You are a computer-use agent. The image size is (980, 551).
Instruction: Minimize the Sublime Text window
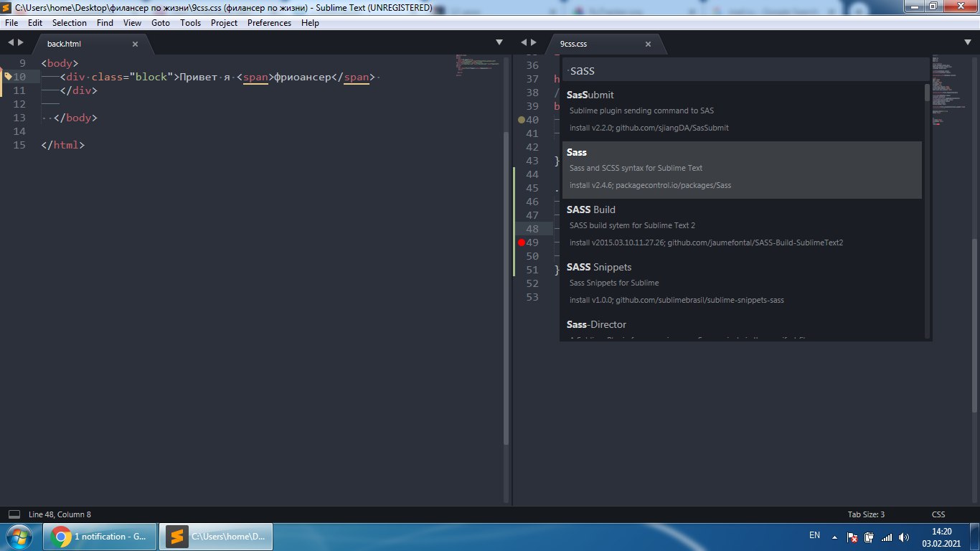(913, 6)
